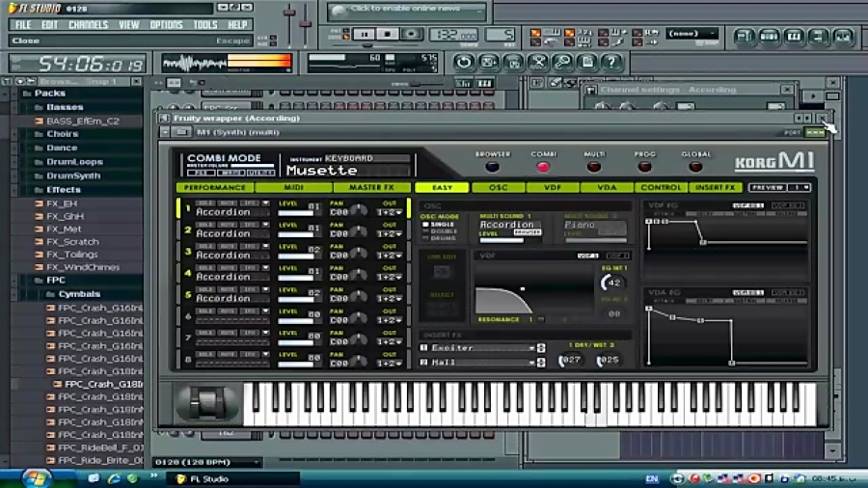
Task: Click the zoom magnifier toolbar icon
Action: click(562, 62)
